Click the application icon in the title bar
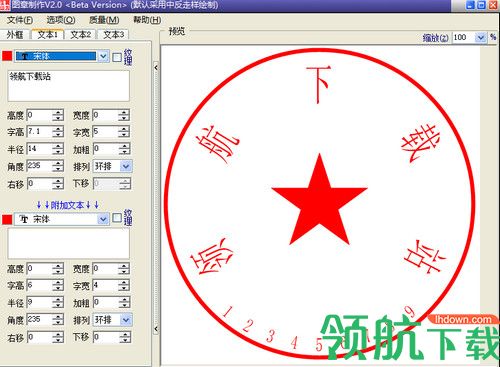Viewport: 500px width, 367px height. [x=4, y=5]
